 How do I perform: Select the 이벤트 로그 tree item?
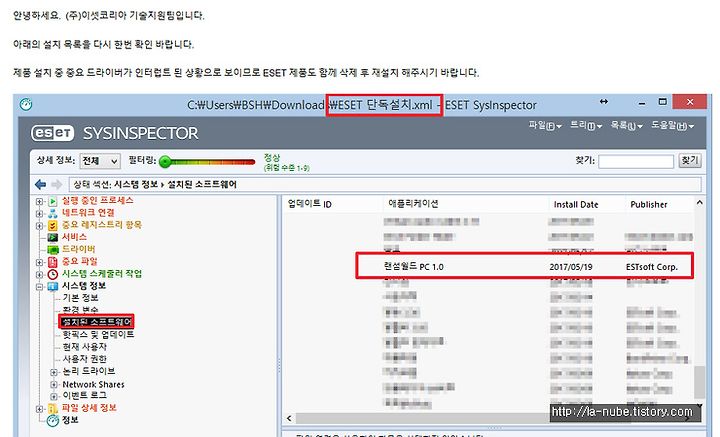[x=84, y=396]
